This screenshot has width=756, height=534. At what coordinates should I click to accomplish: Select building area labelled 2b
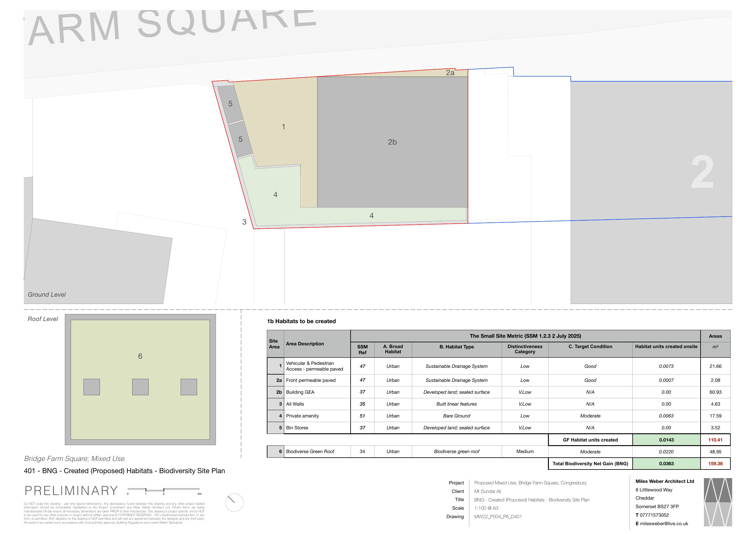tap(392, 142)
